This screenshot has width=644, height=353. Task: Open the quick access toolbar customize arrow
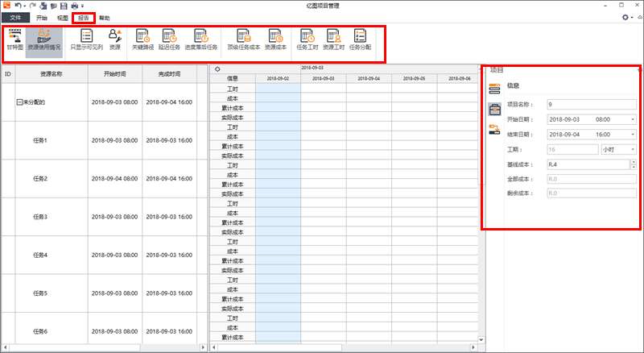[x=82, y=6]
